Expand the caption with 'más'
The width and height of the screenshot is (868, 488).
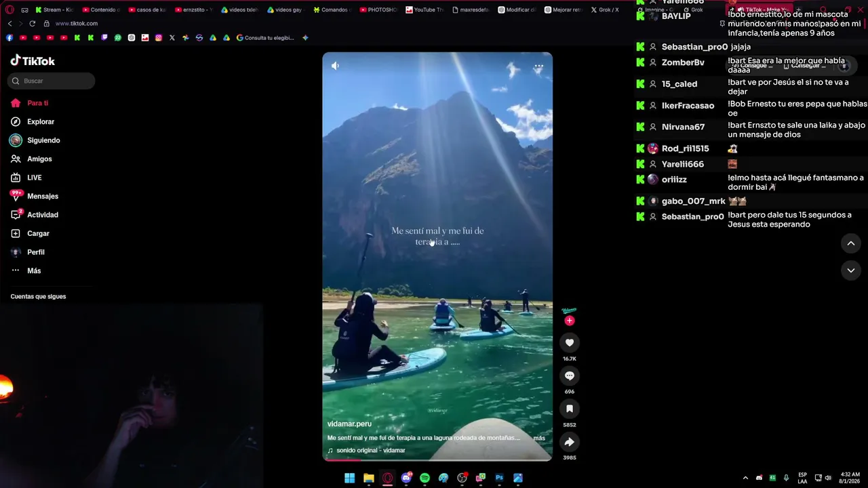[x=539, y=438]
